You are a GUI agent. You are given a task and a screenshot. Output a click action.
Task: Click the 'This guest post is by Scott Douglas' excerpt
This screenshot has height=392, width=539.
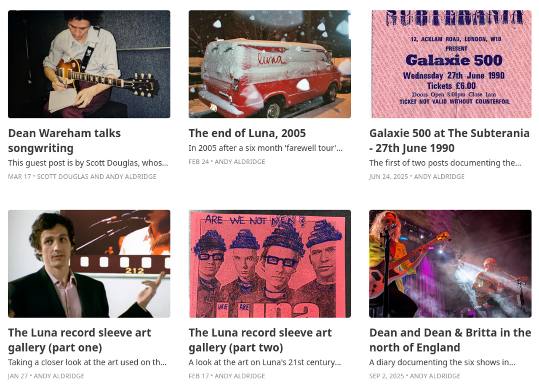(88, 163)
